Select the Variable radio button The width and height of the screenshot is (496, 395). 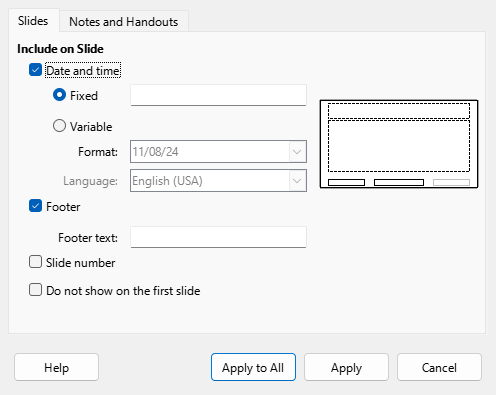[59, 126]
